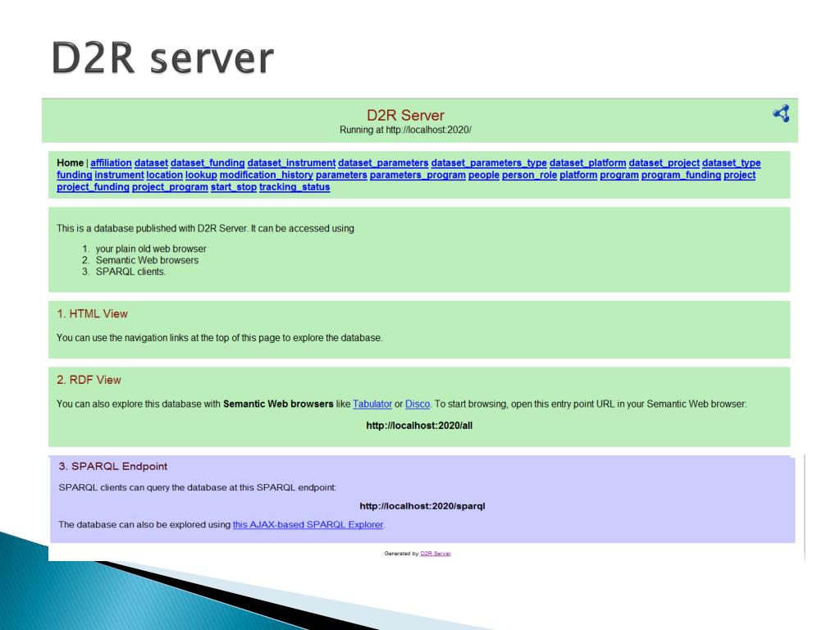Open project_funding link
The image size is (840, 630).
pos(94,187)
